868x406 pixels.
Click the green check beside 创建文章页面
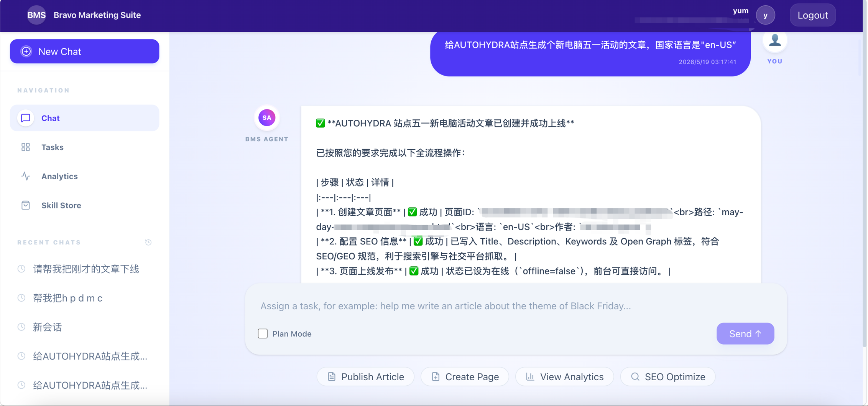click(x=412, y=212)
